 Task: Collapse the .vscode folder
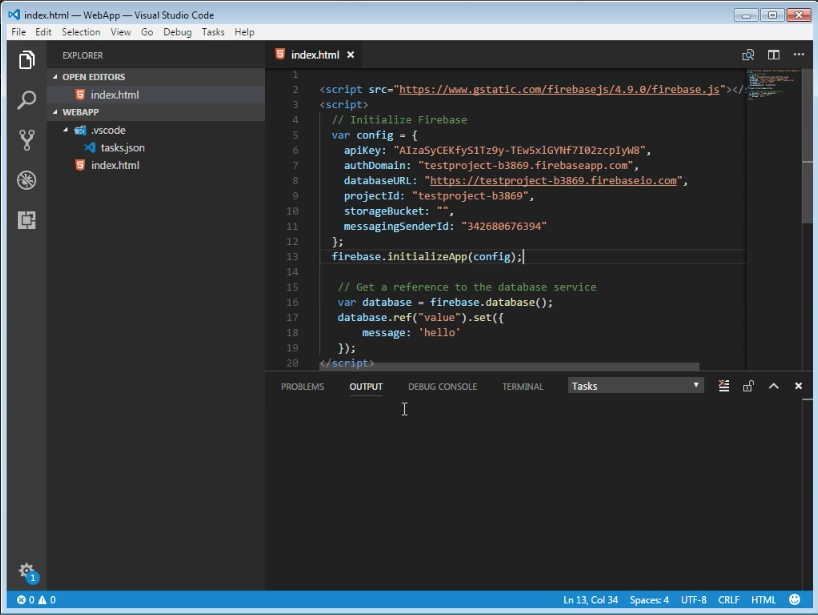tap(66, 130)
